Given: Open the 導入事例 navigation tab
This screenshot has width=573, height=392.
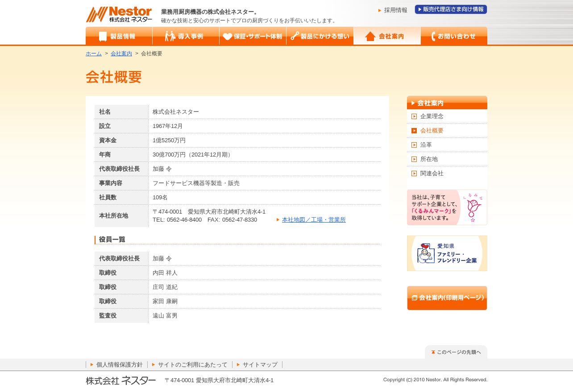Looking at the screenshot, I should (186, 36).
